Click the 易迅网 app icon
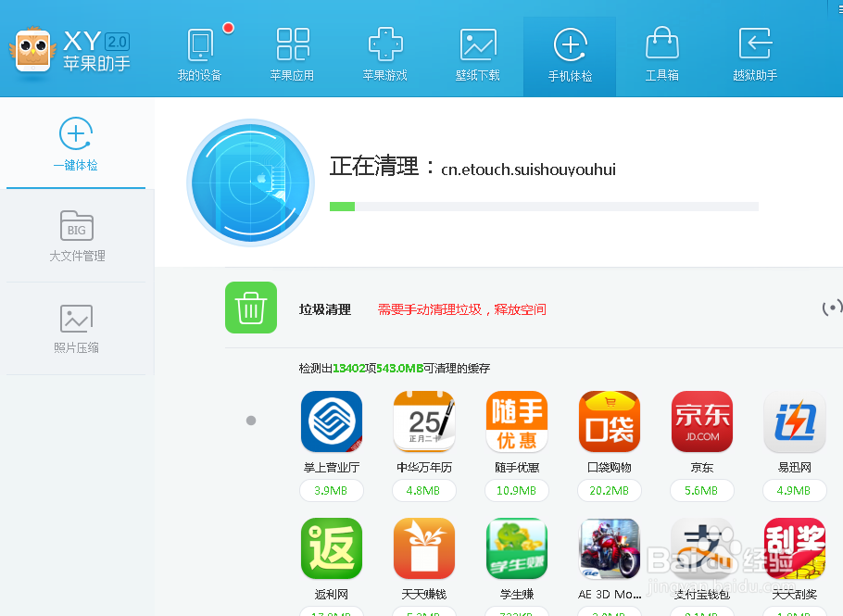This screenshot has height=616, width=843. (795, 421)
